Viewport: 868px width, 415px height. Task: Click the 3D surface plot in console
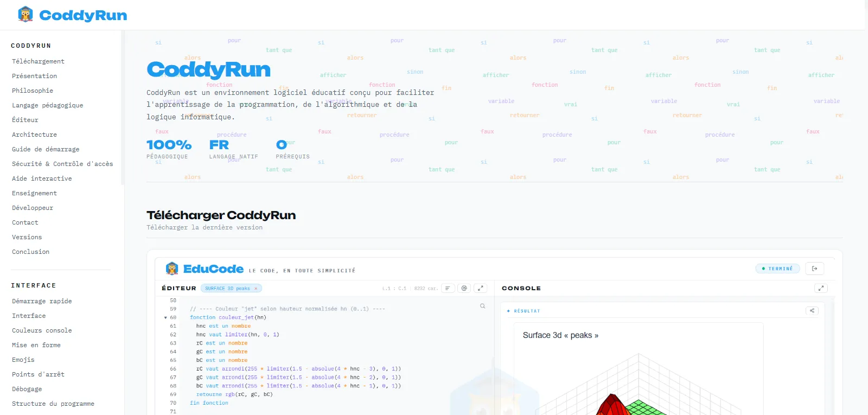(x=639, y=384)
